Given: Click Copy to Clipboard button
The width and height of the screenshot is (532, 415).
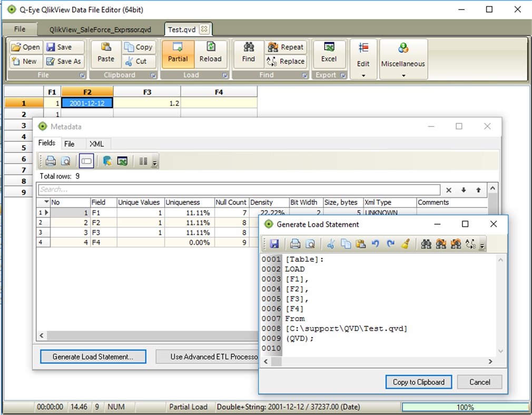Looking at the screenshot, I should tap(419, 382).
